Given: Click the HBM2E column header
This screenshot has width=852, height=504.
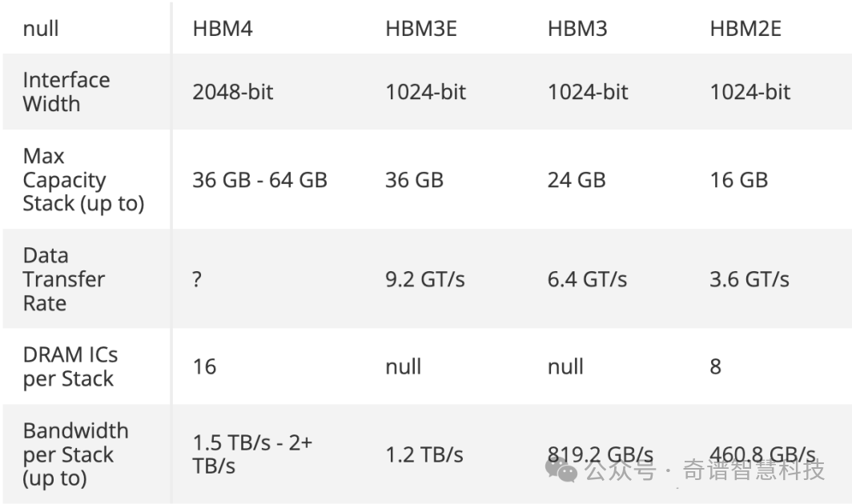Looking at the screenshot, I should point(745,29).
